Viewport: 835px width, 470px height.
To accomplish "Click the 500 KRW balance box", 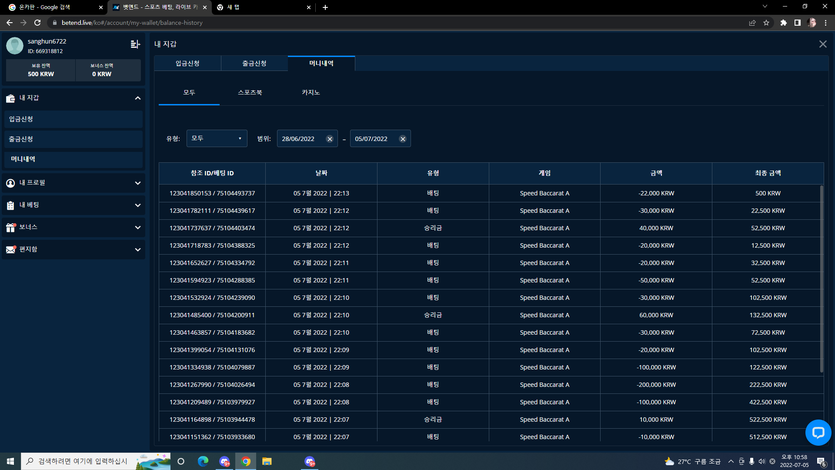I will pos(40,70).
